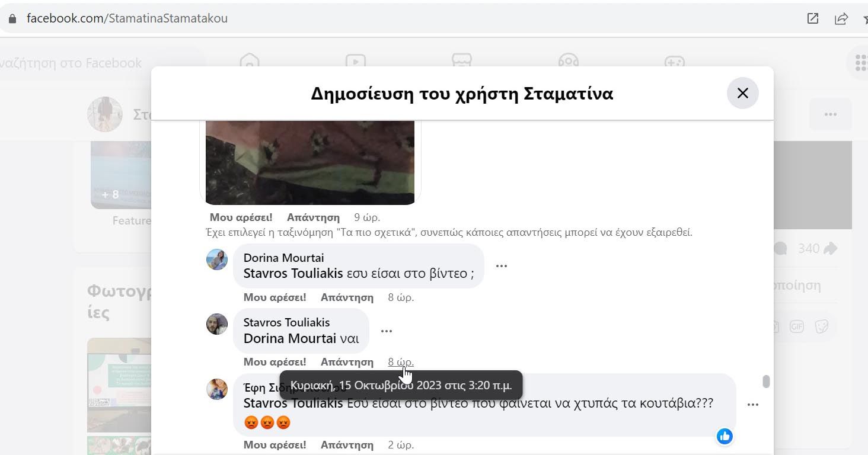The height and width of the screenshot is (455, 868).
Task: Open the comment image attachment
Action: coord(310,162)
